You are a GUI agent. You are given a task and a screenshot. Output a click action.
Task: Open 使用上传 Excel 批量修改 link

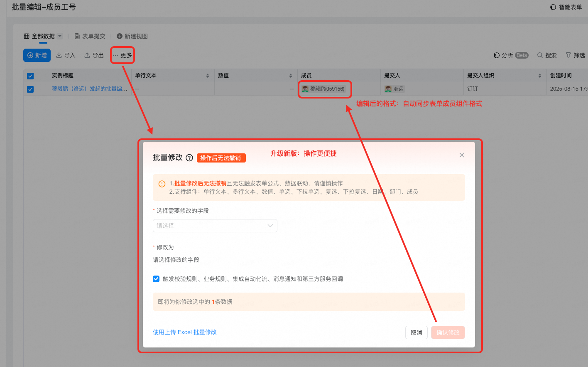184,332
